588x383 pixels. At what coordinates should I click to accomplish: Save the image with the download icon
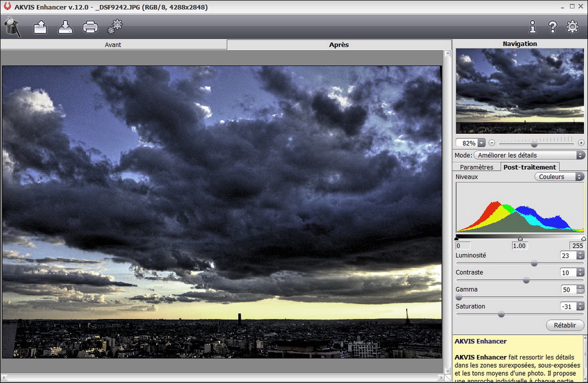[65, 26]
